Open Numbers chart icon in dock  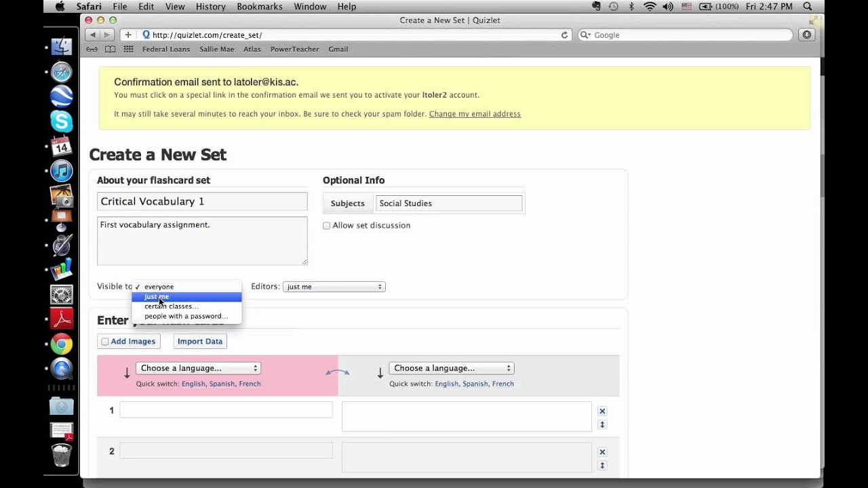61,269
